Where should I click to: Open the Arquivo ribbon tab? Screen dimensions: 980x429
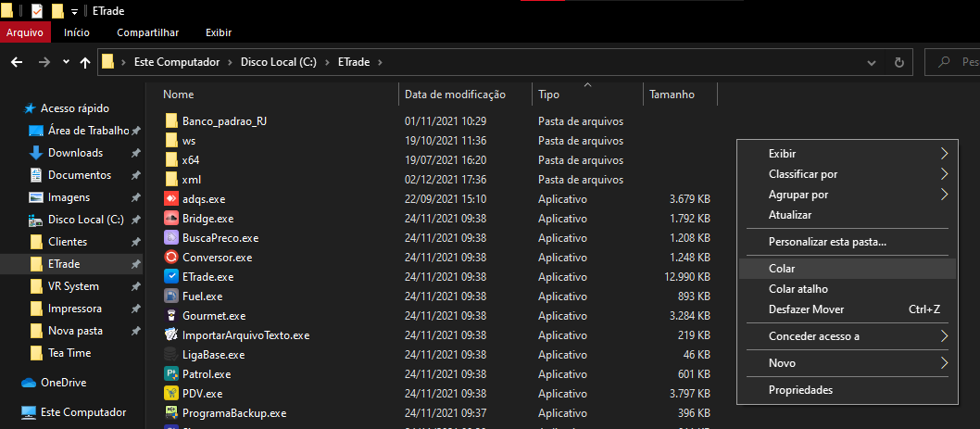[24, 32]
